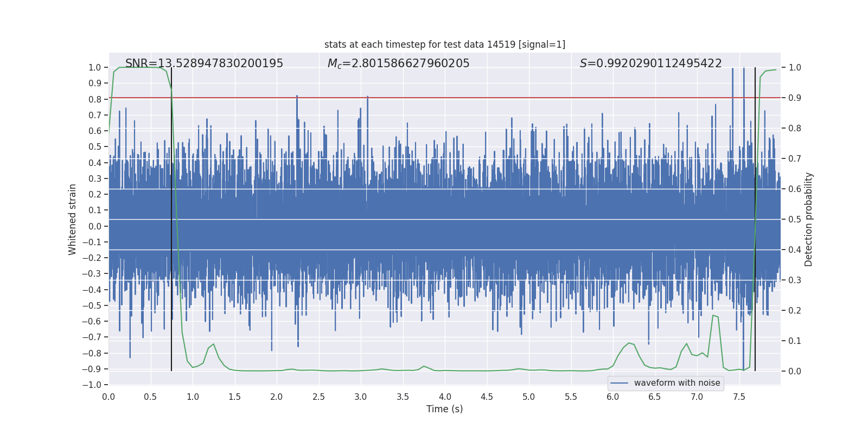Click the x-axis tick label 0.0
This screenshot has width=868, height=434.
108,397
